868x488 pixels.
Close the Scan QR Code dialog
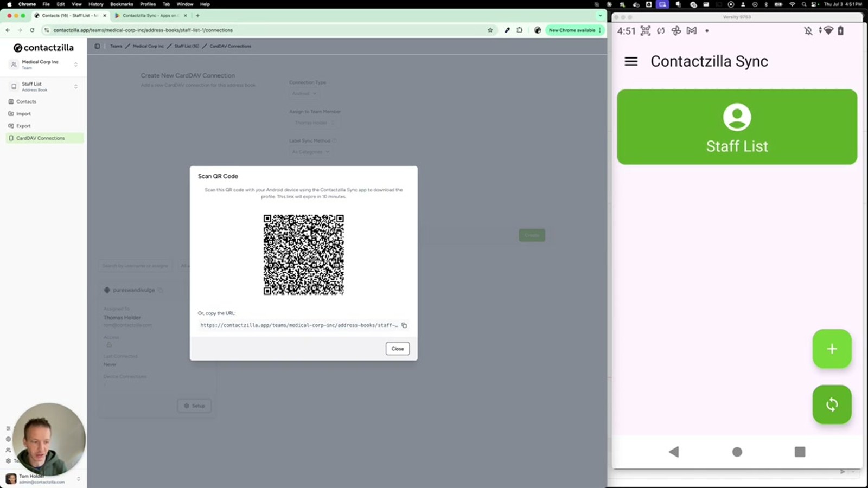click(398, 349)
